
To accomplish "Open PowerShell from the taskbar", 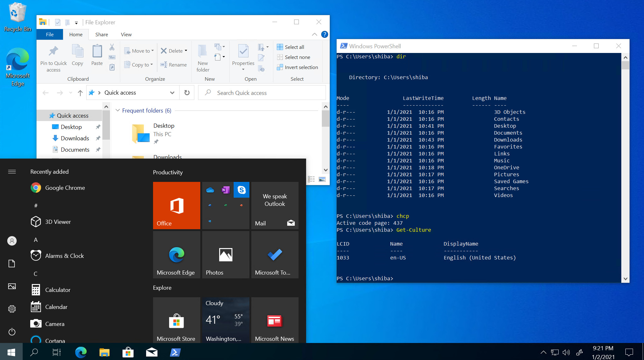I will point(175,352).
